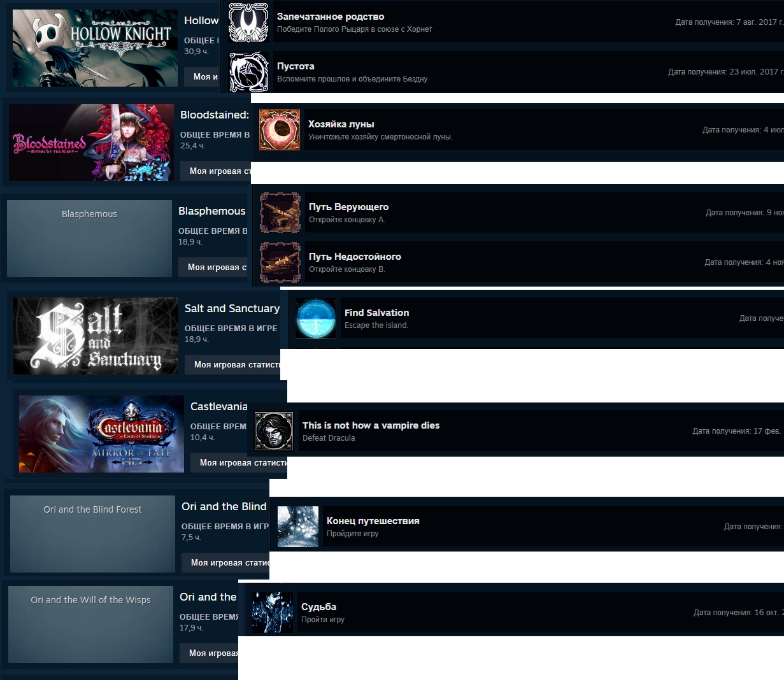Open Ori Will of the Wisps stats button

tap(209, 653)
